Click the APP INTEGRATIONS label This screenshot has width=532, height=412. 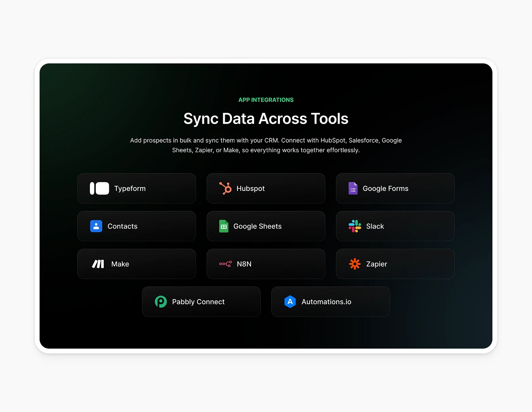coord(266,100)
